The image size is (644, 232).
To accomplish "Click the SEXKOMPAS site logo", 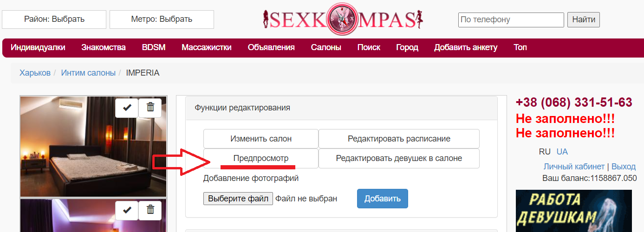I will pos(343,19).
